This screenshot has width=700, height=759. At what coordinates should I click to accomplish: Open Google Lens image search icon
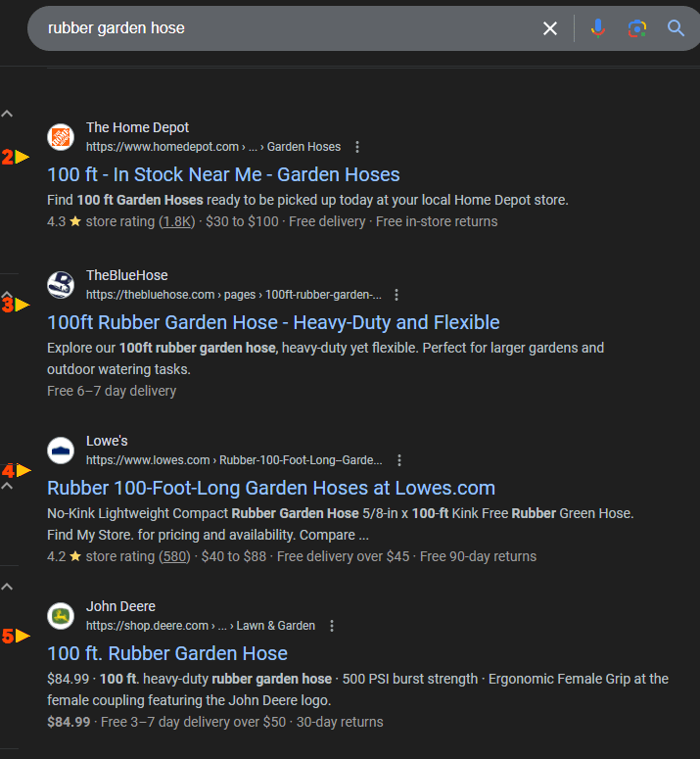(637, 28)
